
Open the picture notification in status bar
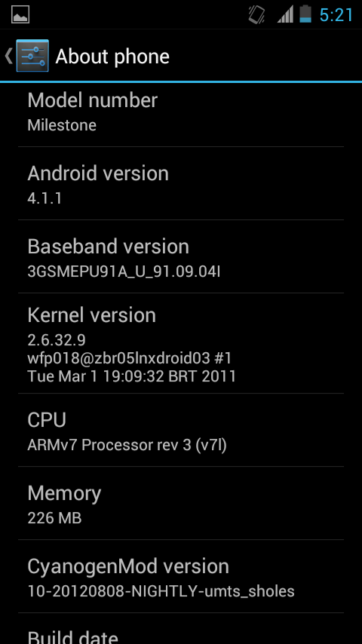(x=20, y=14)
